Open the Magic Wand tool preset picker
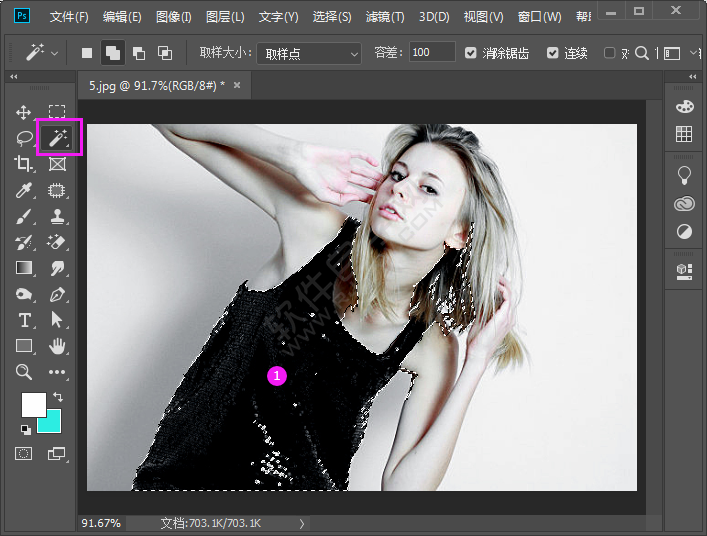The image size is (707, 536). coord(40,53)
